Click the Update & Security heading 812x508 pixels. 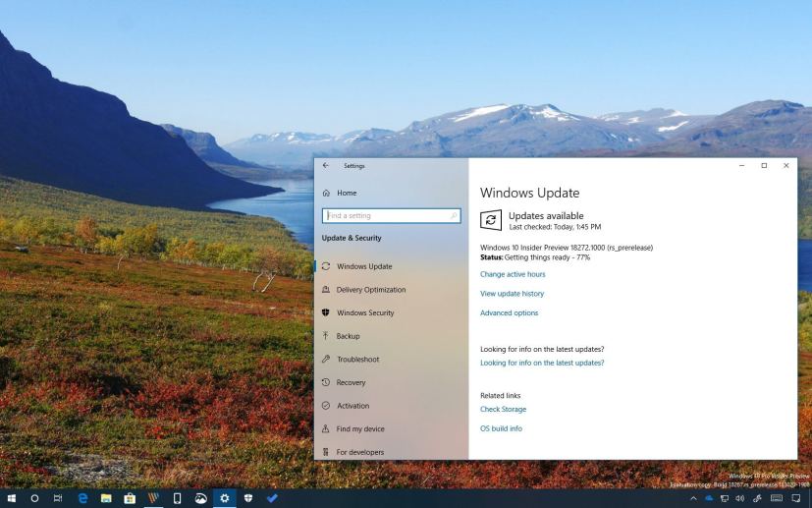click(352, 238)
